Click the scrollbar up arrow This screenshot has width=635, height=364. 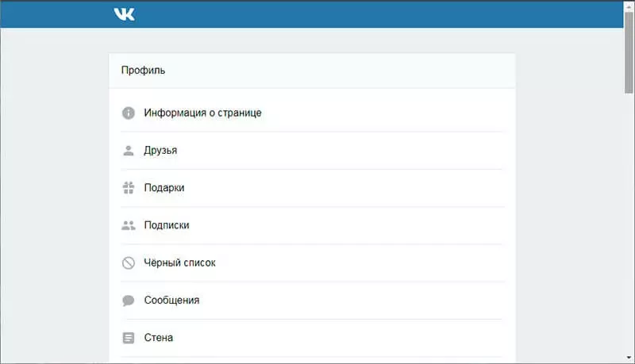point(629,6)
